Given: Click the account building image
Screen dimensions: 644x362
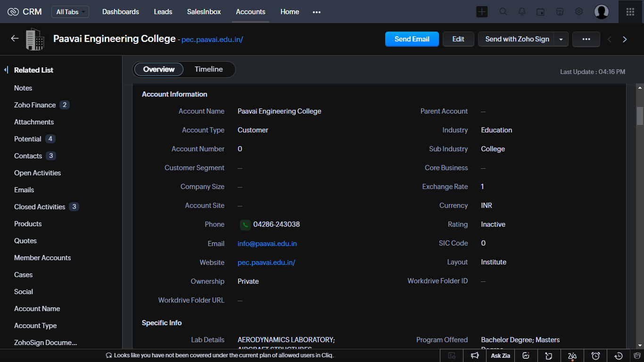Looking at the screenshot, I should click(35, 39).
